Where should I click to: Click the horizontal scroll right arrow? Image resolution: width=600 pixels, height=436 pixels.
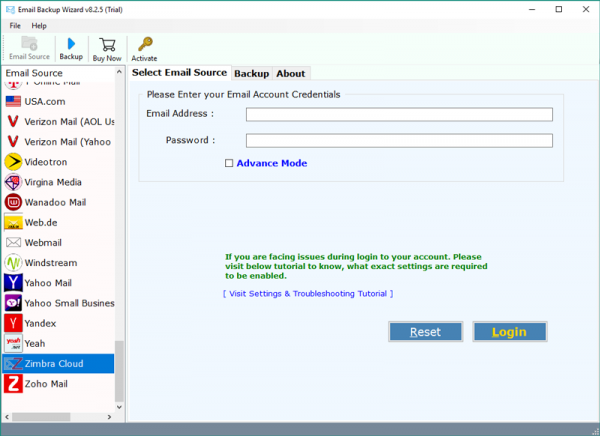[x=109, y=417]
